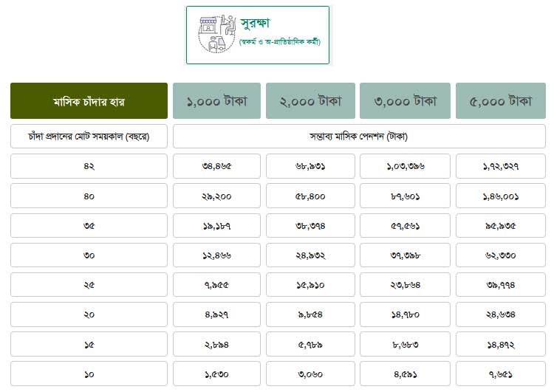Choose the '৫,০০০ টাকা' contribution column
This screenshot has height=392, width=554.
[501, 101]
